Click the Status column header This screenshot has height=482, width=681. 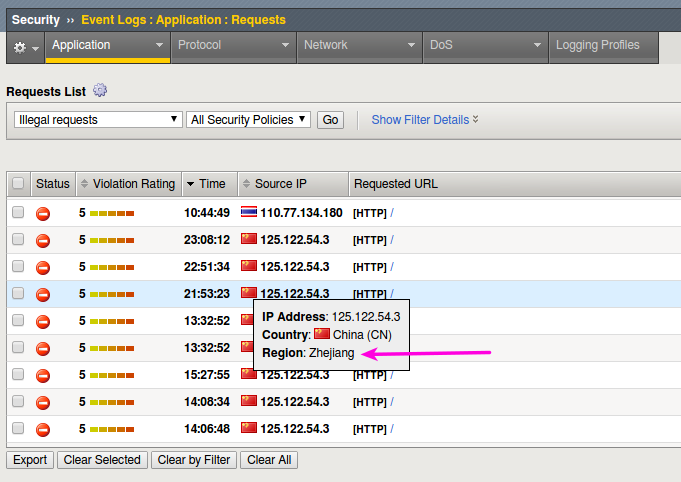[x=53, y=184]
